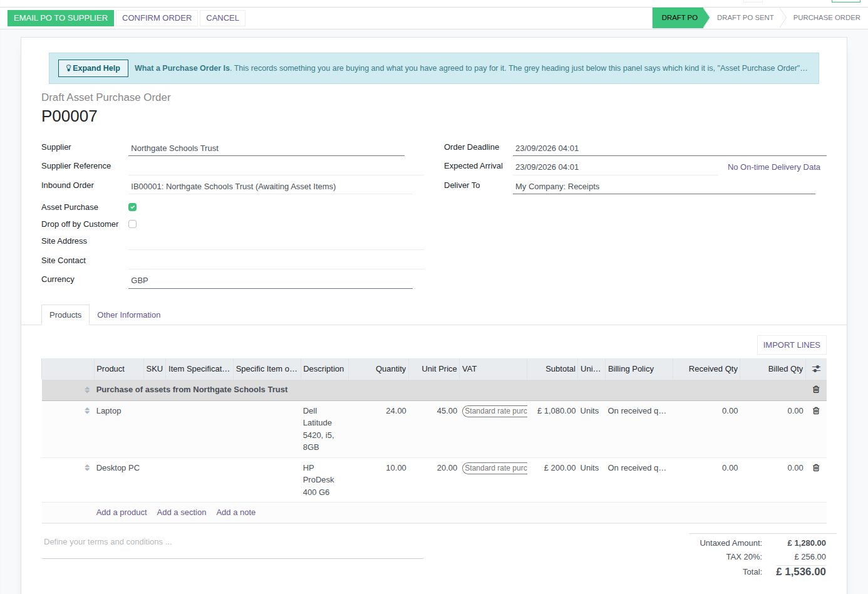This screenshot has height=594, width=868.
Task: Open the Inbound Order dropdown field
Action: coord(270,187)
